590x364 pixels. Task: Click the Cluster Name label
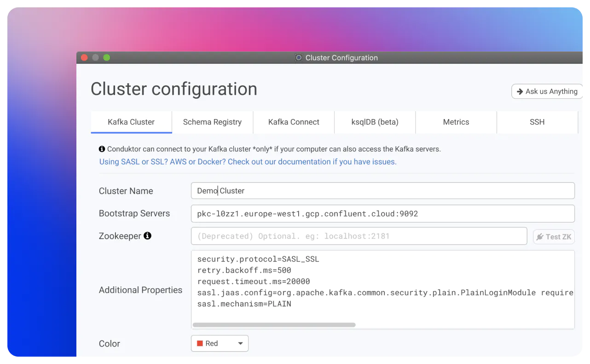tap(126, 191)
